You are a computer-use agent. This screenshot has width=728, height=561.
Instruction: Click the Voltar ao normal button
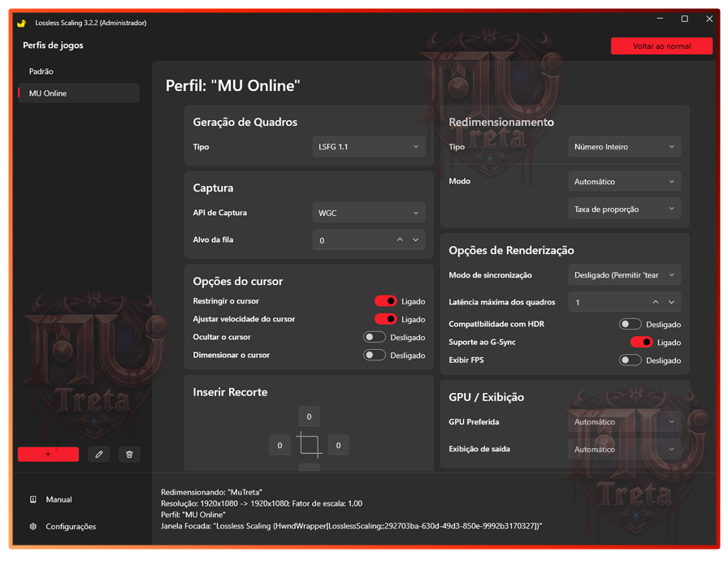(661, 46)
